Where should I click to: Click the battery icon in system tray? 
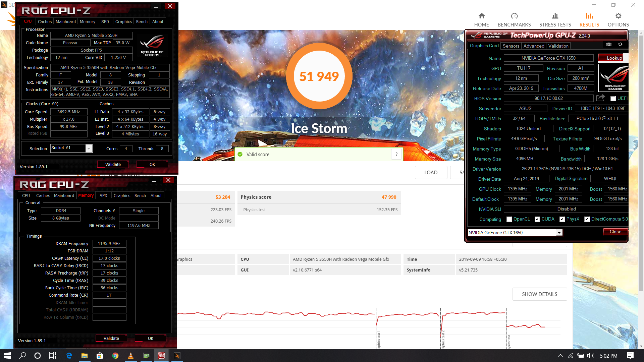pos(581,356)
